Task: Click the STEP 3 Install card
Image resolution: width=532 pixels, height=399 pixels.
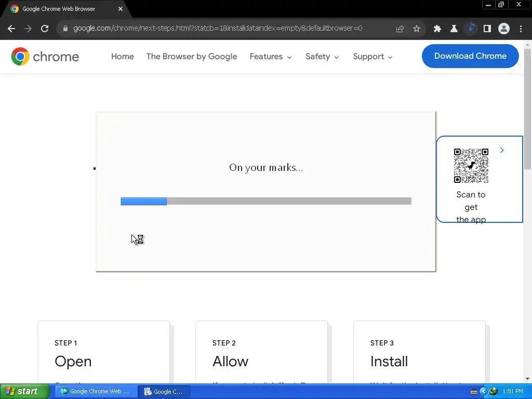Action: click(419, 352)
